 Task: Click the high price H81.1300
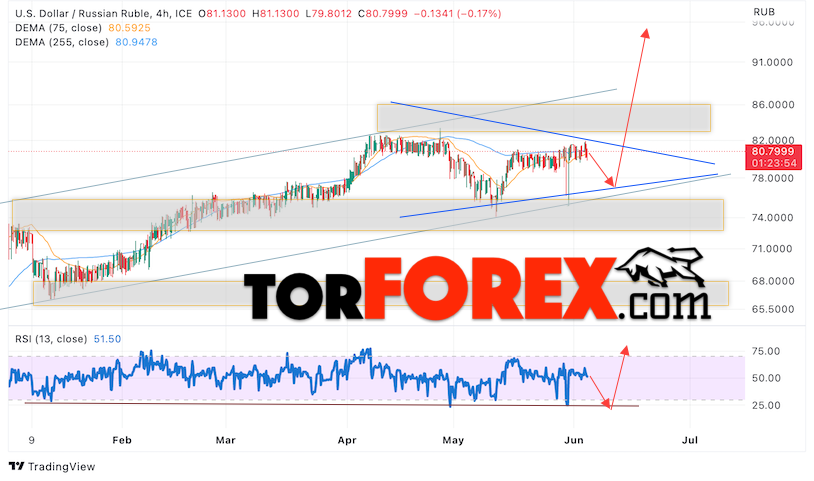(276, 13)
